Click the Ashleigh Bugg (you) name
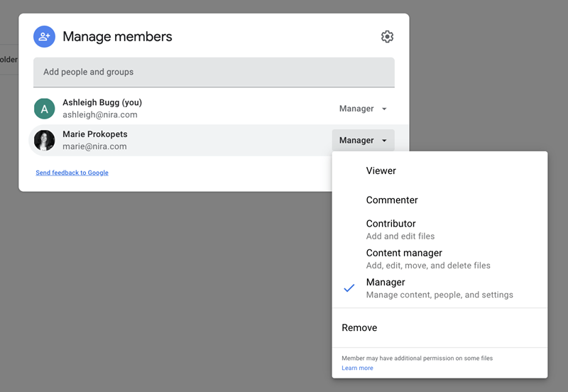 click(102, 102)
